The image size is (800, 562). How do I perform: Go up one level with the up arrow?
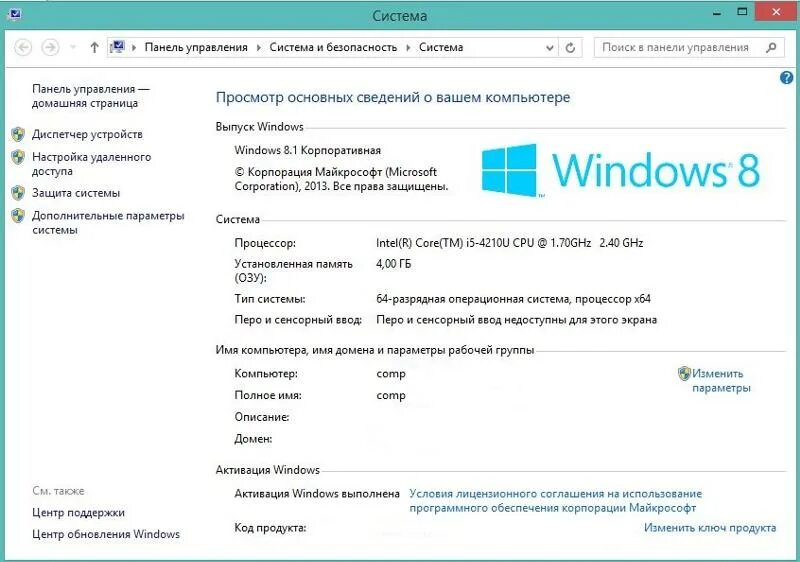coord(94,47)
